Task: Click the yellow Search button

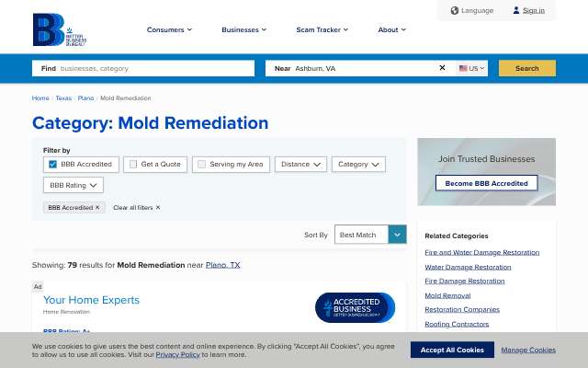Action: click(526, 68)
